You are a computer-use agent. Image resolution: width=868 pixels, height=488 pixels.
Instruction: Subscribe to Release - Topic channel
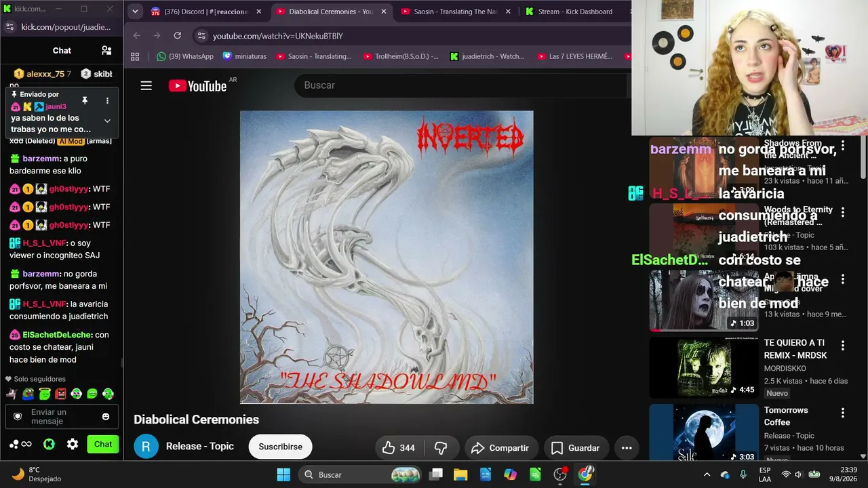point(280,447)
